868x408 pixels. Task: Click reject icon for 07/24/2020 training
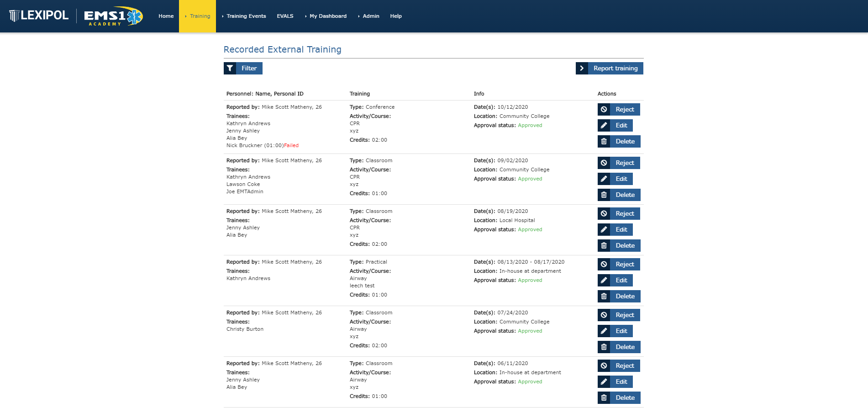(x=604, y=315)
